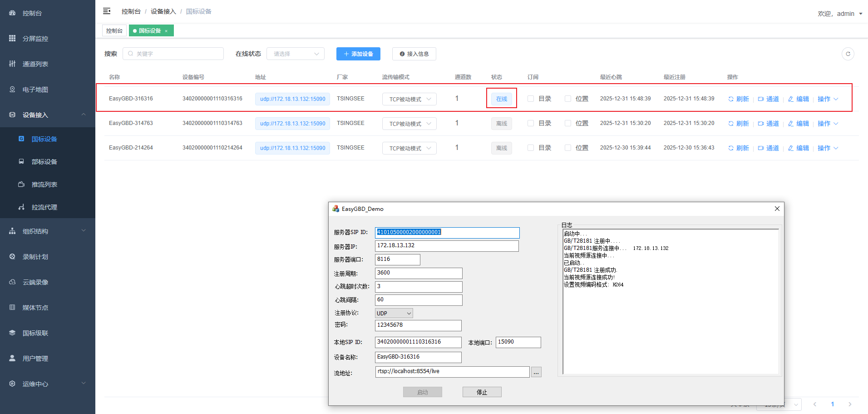868x414 pixels.
Task: Open transport mode dropdown for EasyGBD-314763
Action: pos(409,124)
